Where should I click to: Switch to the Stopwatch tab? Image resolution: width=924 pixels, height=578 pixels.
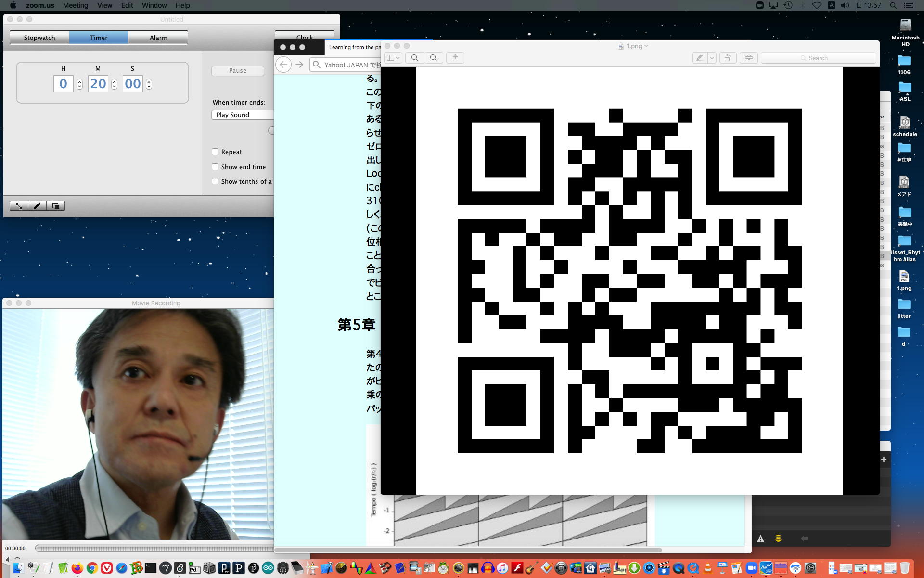click(39, 38)
